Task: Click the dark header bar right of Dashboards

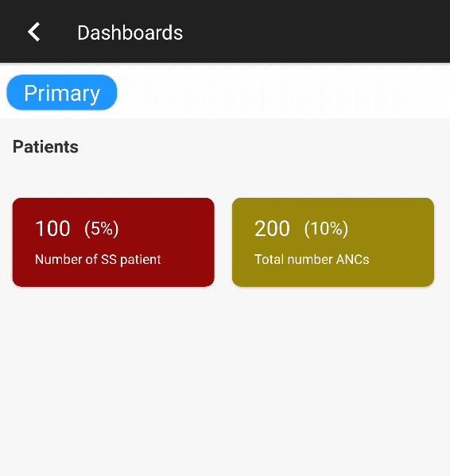Action: pyautogui.click(x=316, y=32)
